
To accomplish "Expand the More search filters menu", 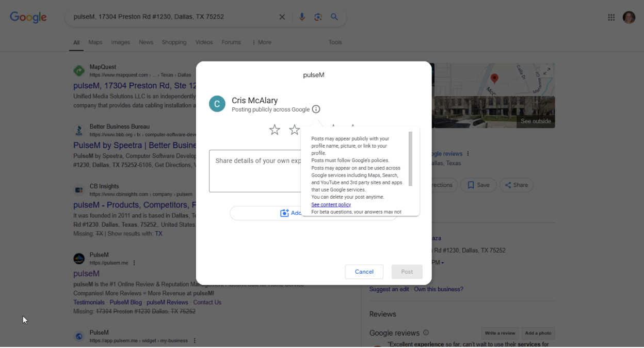I will (x=262, y=42).
